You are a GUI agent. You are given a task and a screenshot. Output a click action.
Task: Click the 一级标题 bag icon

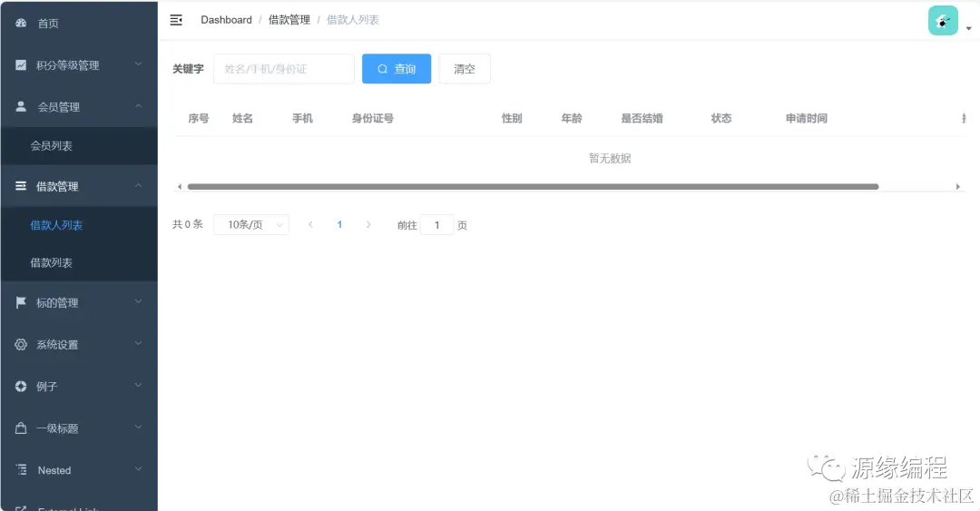tap(21, 428)
